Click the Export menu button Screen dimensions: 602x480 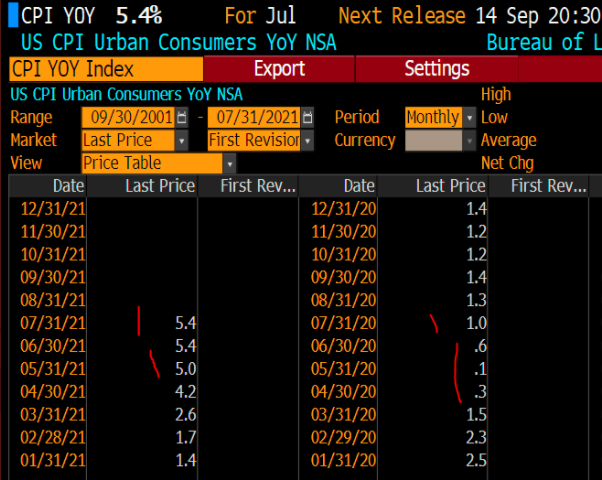(279, 69)
